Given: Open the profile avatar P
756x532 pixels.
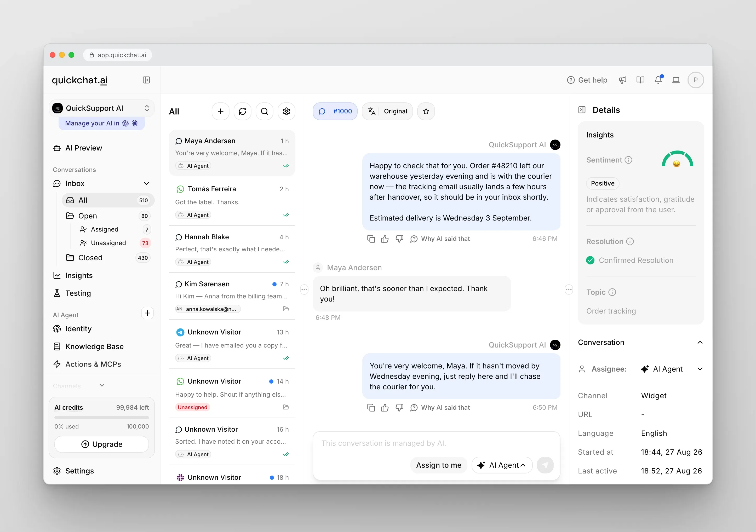Looking at the screenshot, I should (695, 80).
